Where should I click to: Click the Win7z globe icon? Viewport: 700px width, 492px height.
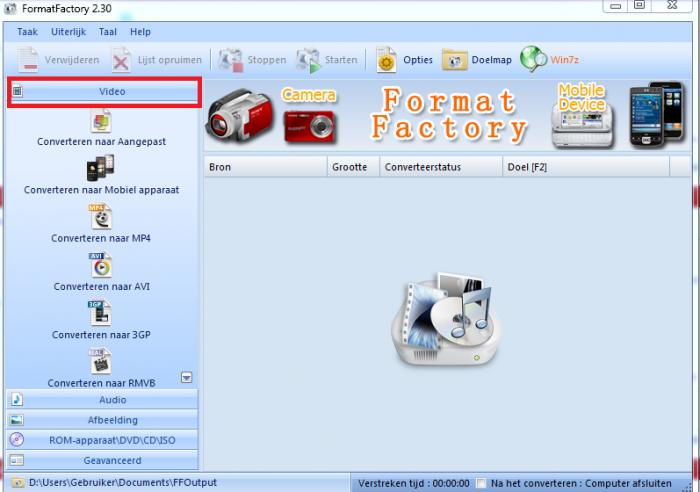[x=533, y=59]
